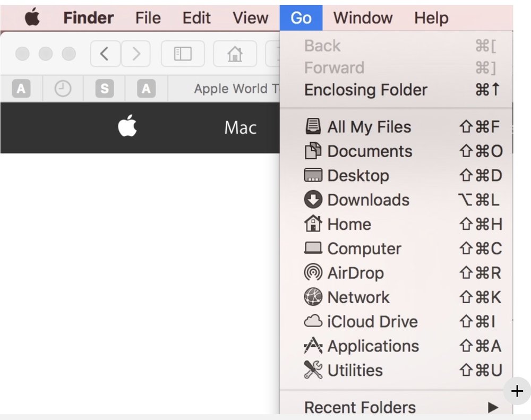Select Utilities label in Go menu
This screenshot has width=531, height=420.
[355, 370]
